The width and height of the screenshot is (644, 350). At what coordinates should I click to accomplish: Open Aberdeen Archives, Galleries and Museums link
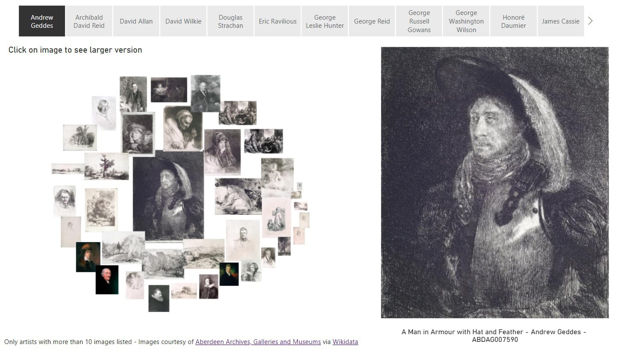pyautogui.click(x=258, y=342)
